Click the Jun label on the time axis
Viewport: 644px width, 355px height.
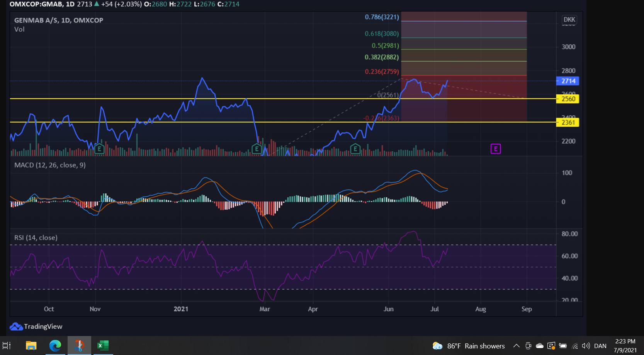pyautogui.click(x=389, y=309)
